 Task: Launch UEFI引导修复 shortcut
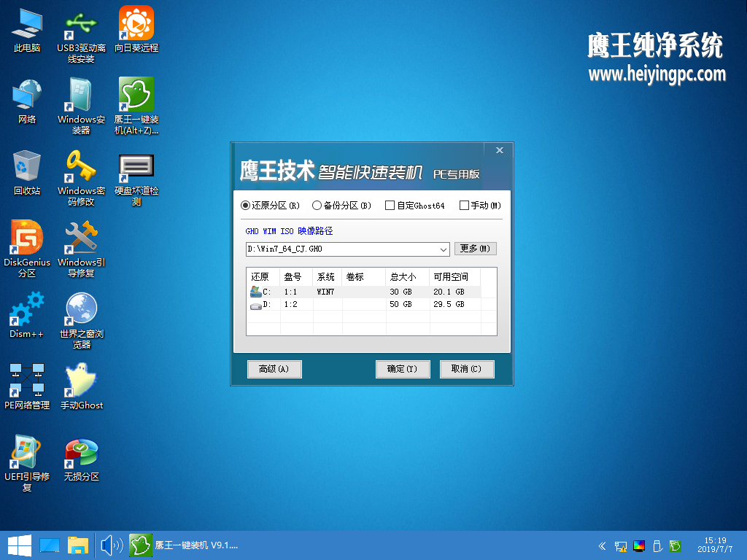coord(27,464)
